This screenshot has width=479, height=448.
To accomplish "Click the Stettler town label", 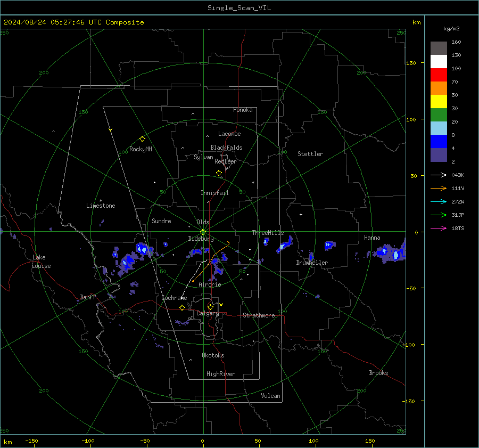I will click(x=310, y=154).
